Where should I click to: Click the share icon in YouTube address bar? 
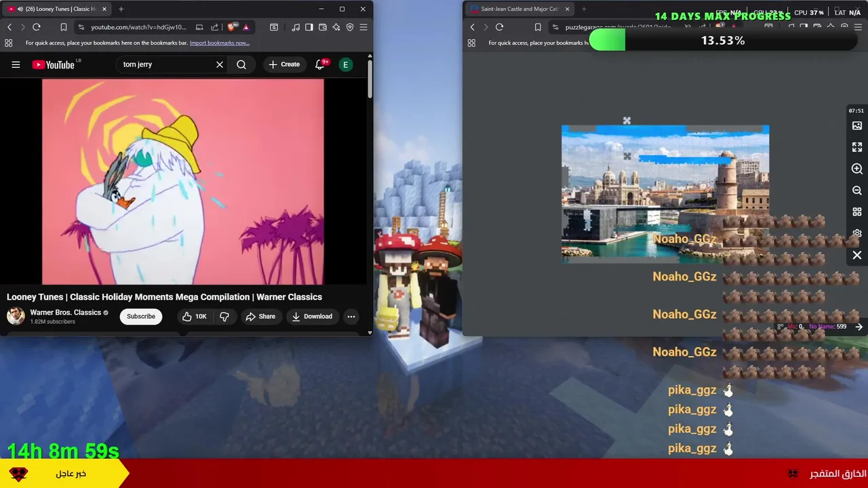click(214, 27)
